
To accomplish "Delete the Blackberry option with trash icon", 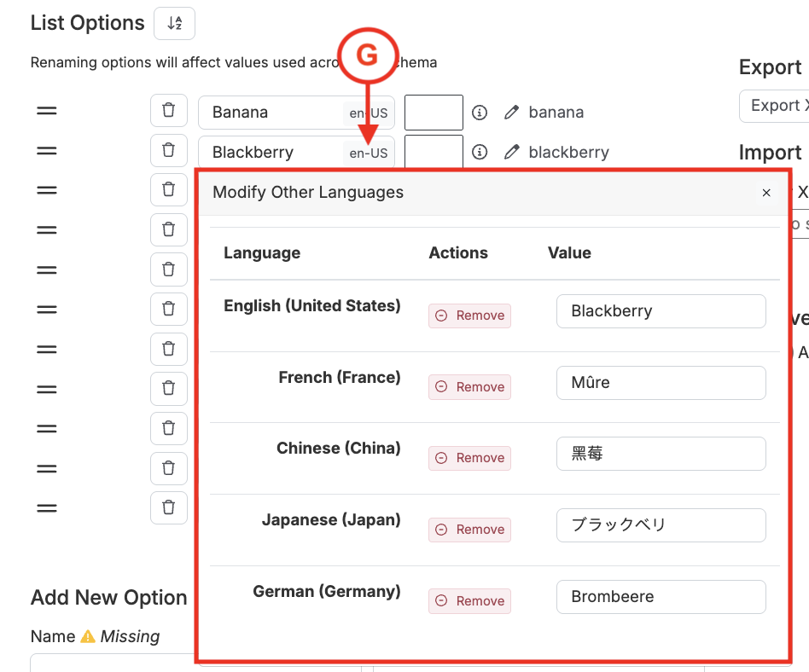I will tap(168, 151).
